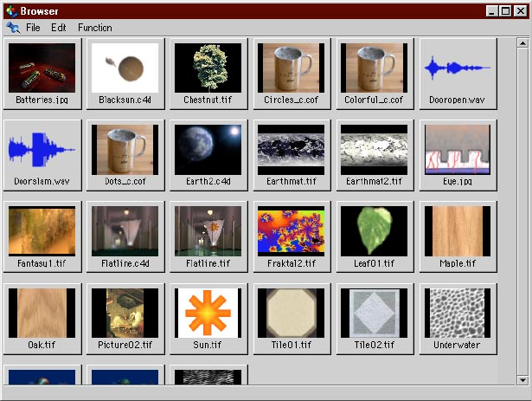Click the Eye.jpg file name

458,182
